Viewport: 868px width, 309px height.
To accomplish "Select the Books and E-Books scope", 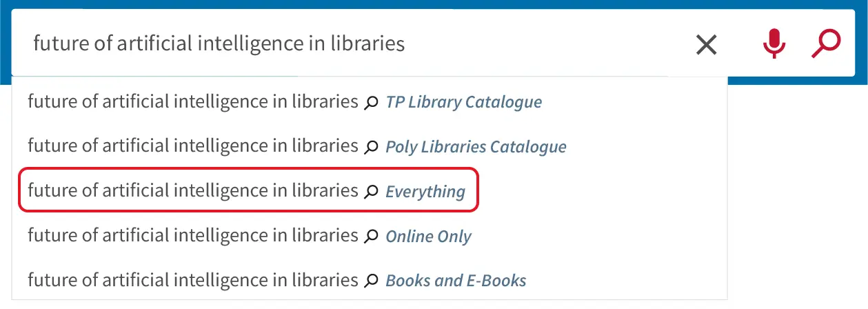I will click(x=456, y=281).
